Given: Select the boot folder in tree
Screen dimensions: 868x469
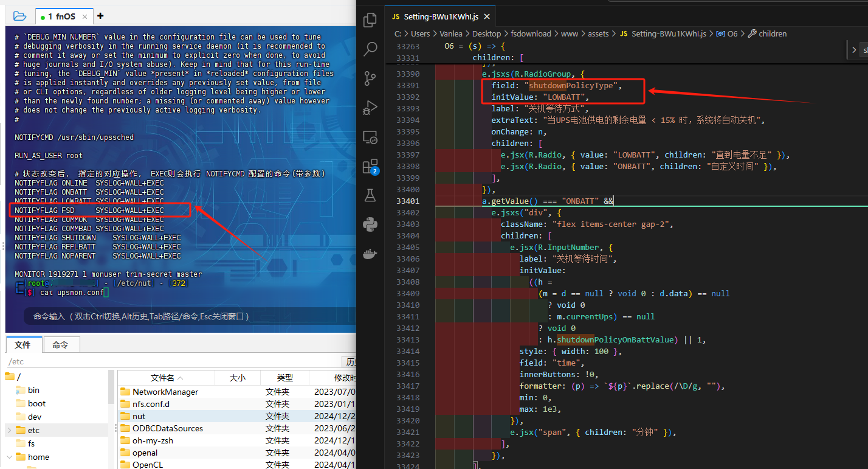Looking at the screenshot, I should 30,403.
